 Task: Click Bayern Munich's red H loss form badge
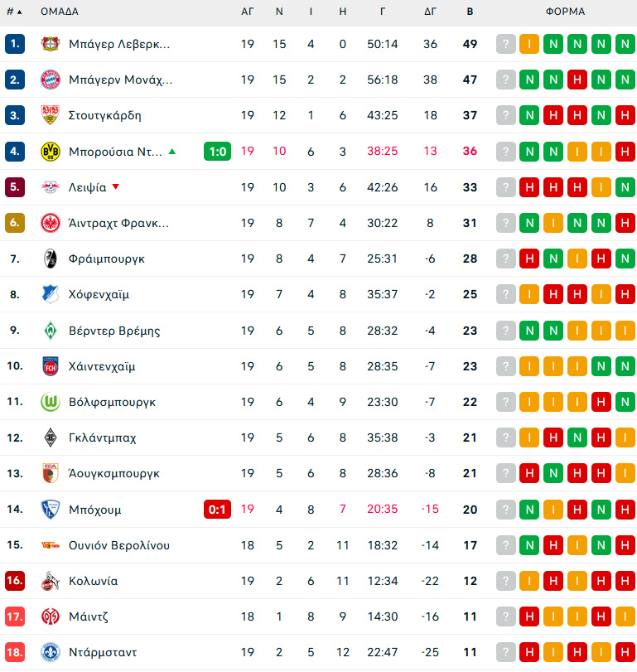pos(577,80)
